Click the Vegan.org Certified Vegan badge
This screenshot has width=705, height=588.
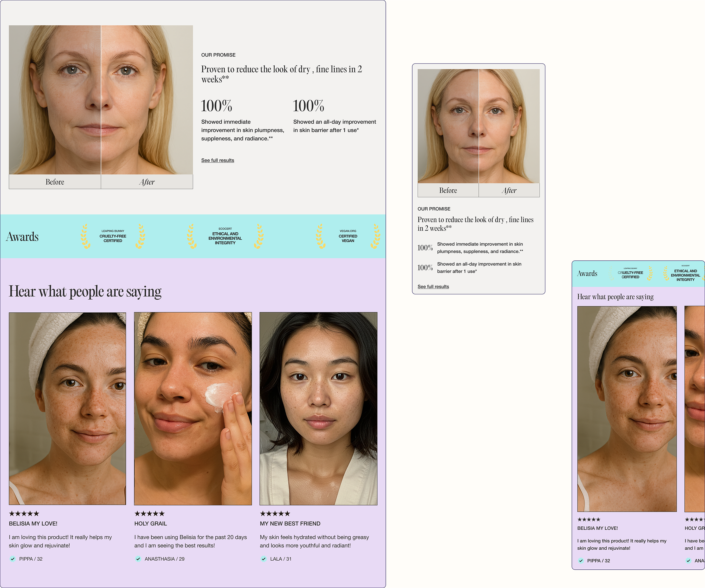[x=348, y=236]
